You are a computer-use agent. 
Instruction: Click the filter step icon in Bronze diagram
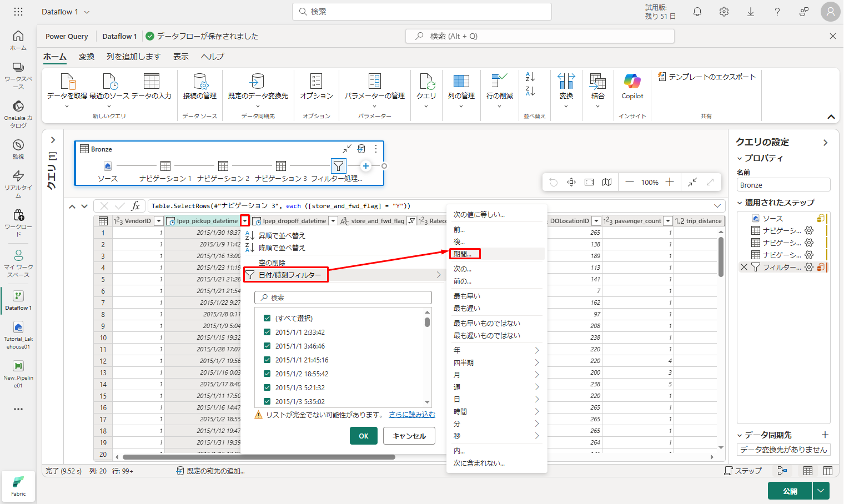coord(338,165)
